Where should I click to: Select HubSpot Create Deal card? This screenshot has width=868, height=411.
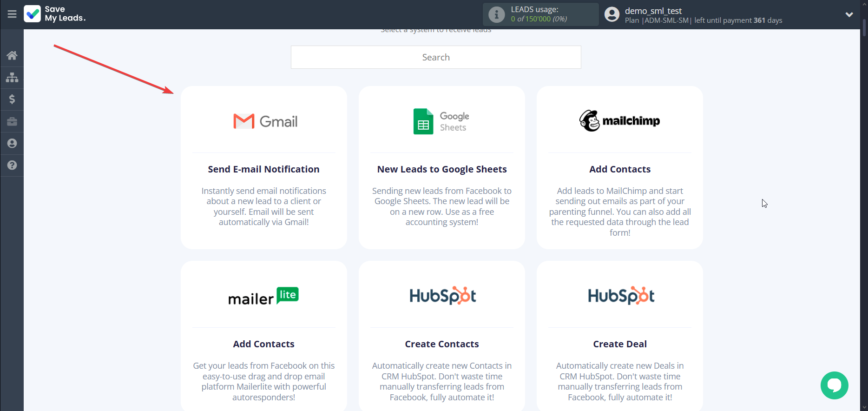(x=619, y=335)
